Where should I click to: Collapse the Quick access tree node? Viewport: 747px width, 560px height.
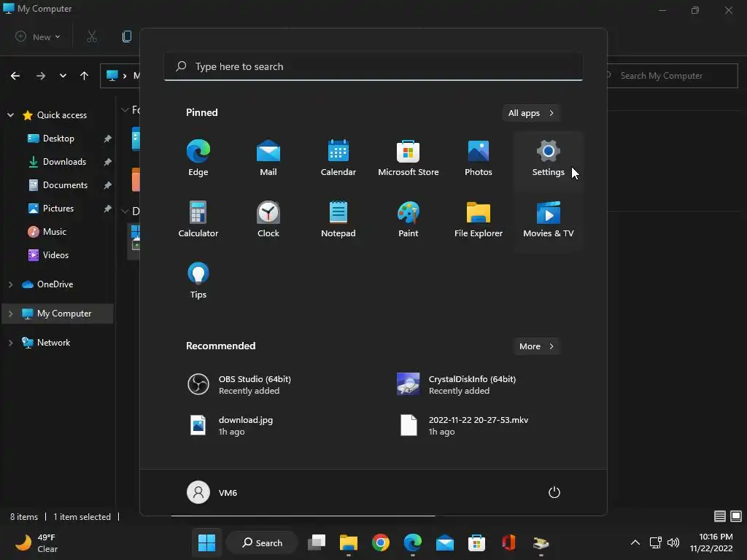tap(10, 115)
